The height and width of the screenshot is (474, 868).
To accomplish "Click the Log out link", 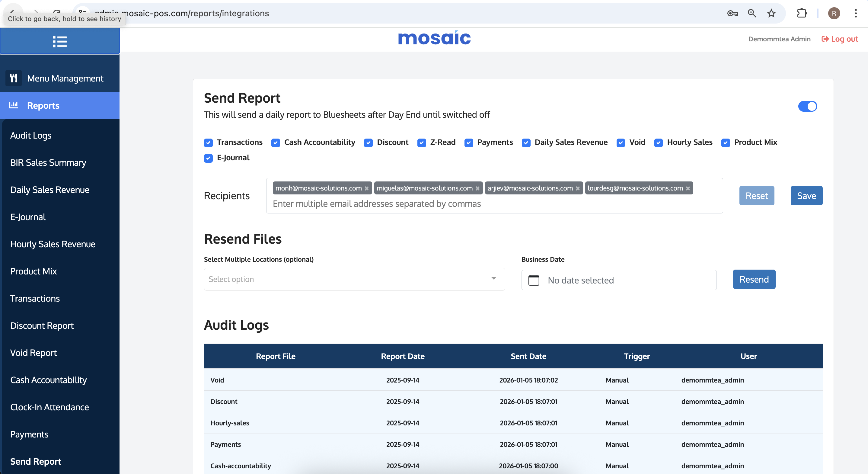I will point(840,39).
